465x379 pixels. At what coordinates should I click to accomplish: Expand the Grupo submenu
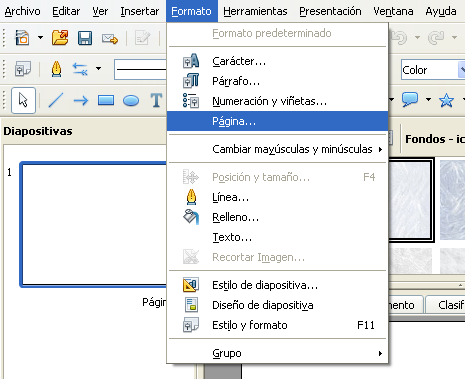277,353
